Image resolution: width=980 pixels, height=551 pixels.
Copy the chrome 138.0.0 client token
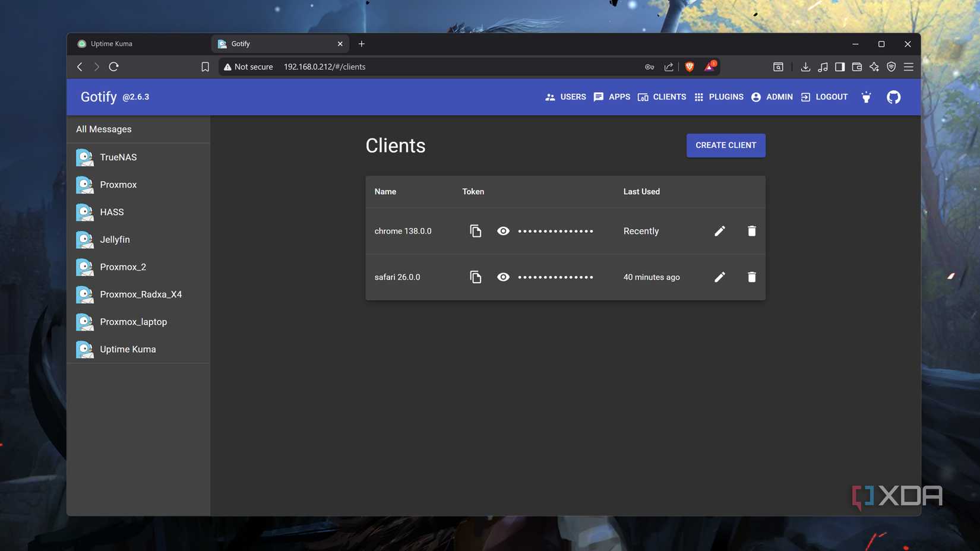[x=475, y=231]
